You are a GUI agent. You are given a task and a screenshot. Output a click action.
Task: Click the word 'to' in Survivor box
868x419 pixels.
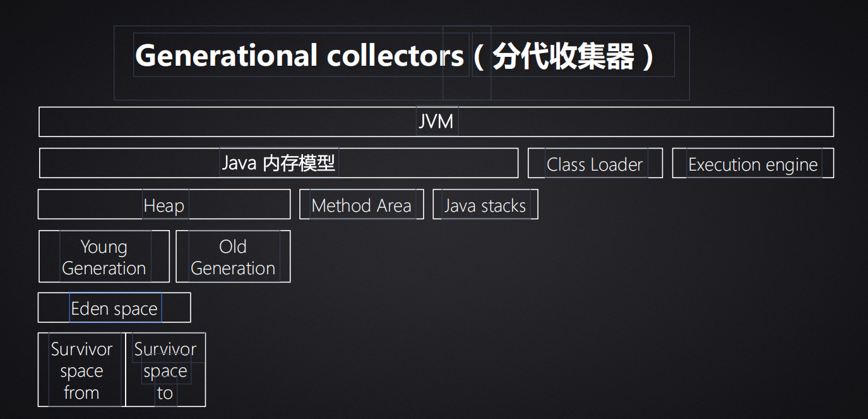pyautogui.click(x=165, y=392)
